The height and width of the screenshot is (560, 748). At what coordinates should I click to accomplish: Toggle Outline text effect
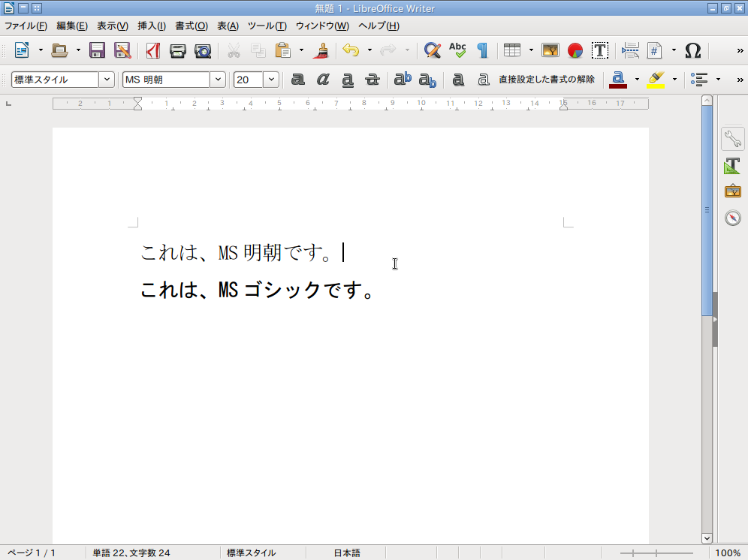(483, 80)
